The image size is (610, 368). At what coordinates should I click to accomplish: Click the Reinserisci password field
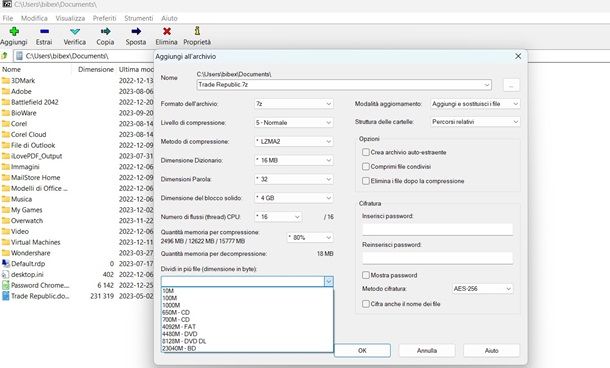(x=438, y=258)
